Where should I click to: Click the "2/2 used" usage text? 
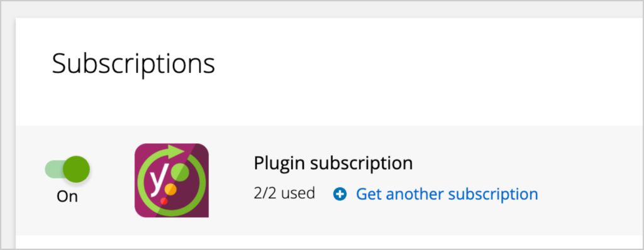[284, 193]
